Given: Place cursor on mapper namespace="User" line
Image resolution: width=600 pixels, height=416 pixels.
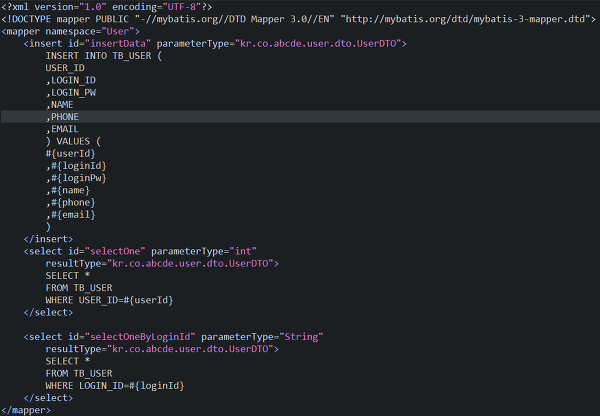Looking at the screenshot, I should [70, 31].
